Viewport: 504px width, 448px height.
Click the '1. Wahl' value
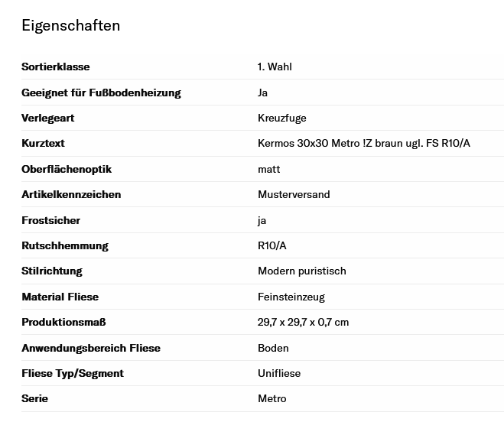pyautogui.click(x=275, y=67)
